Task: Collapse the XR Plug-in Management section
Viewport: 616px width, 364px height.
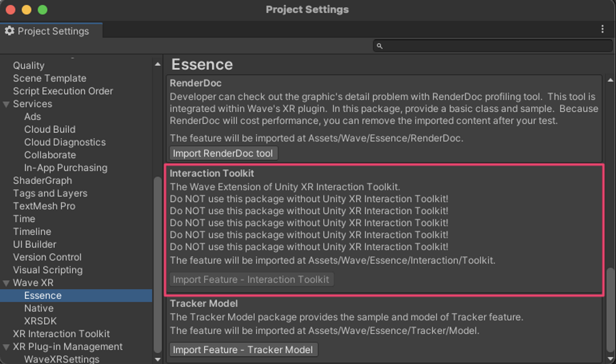Action: [x=6, y=347]
